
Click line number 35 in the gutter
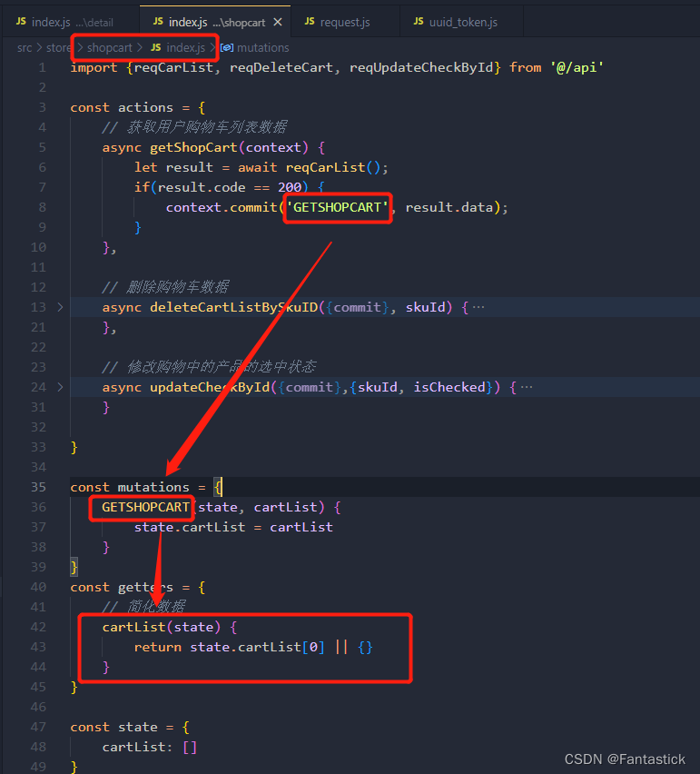coord(38,487)
